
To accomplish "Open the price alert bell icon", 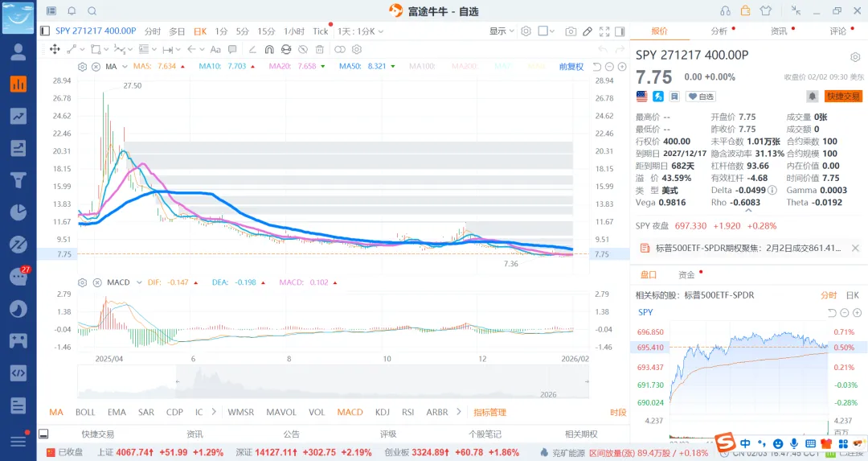I will point(813,97).
